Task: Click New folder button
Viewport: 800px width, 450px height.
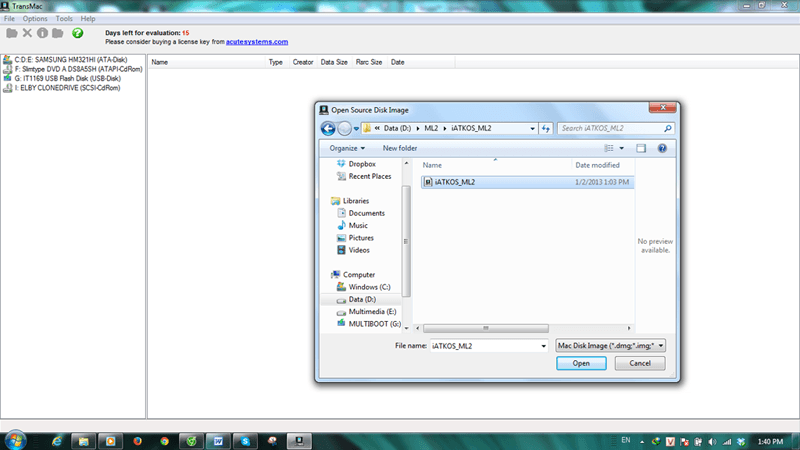Action: pyautogui.click(x=399, y=148)
